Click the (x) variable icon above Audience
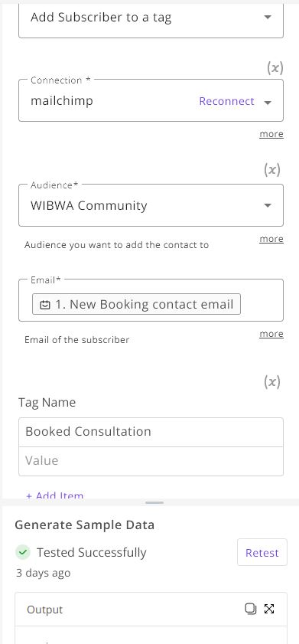Viewport: 299px width, 644px height. (x=272, y=169)
